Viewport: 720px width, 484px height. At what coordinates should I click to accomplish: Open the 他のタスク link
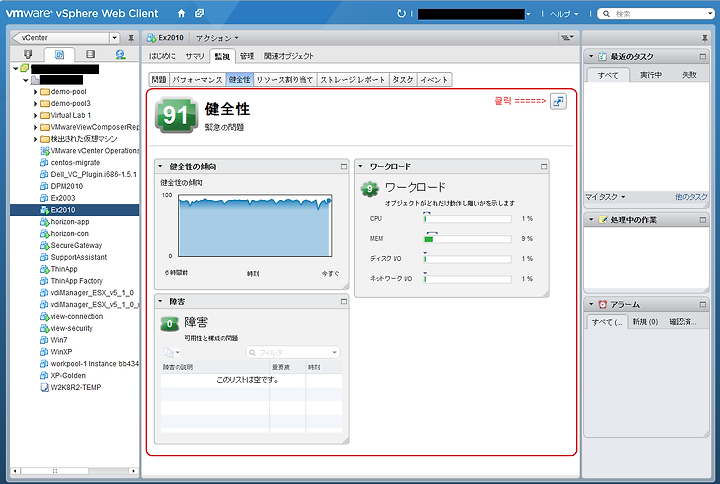click(x=691, y=197)
